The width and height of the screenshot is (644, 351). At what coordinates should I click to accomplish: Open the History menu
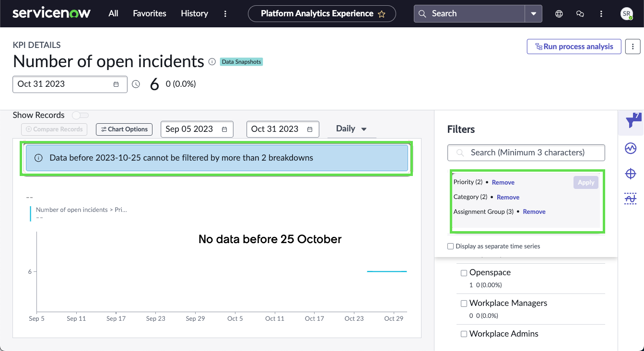click(194, 13)
